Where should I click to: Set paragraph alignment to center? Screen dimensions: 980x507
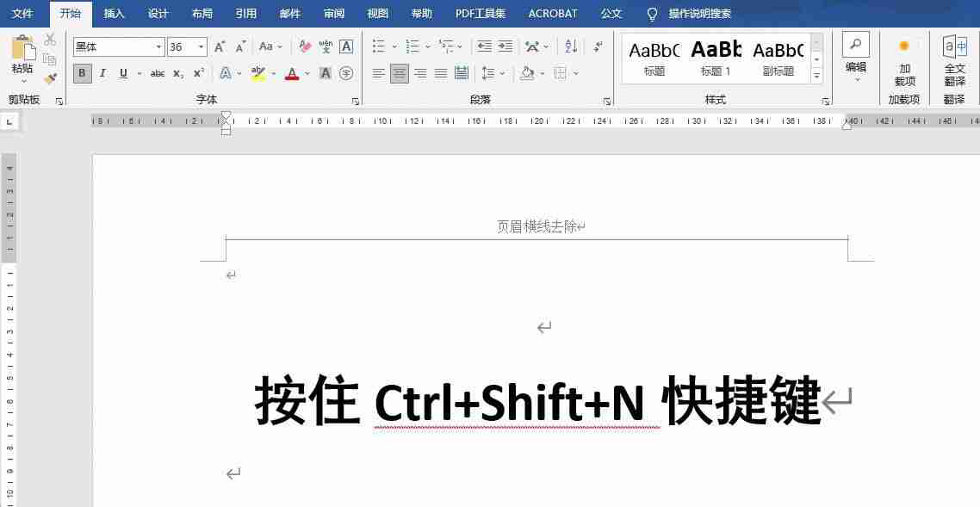coord(400,74)
